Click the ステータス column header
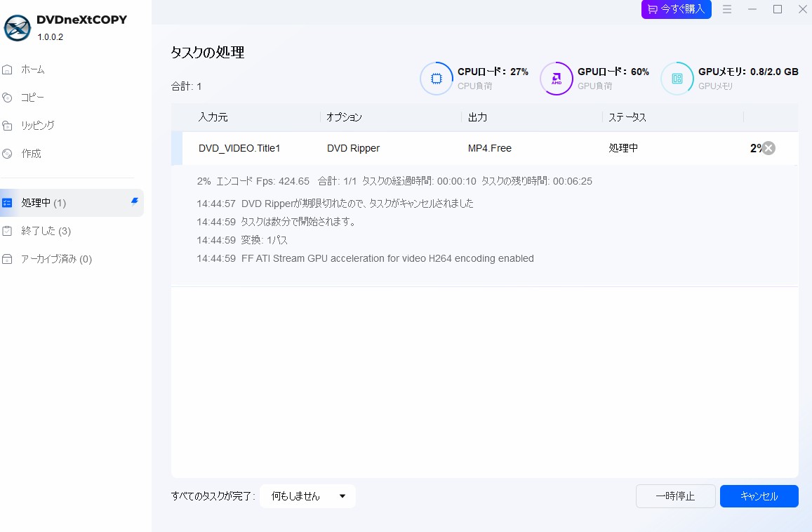 pyautogui.click(x=627, y=117)
